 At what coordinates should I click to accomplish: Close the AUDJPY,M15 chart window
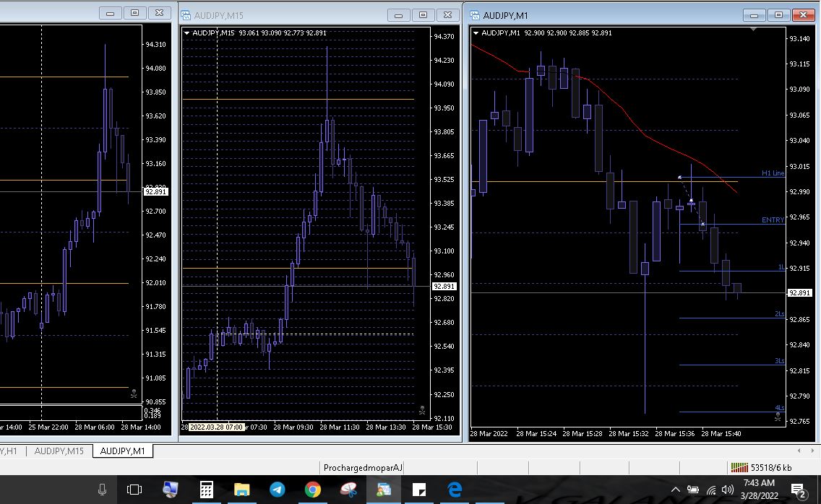tap(447, 15)
